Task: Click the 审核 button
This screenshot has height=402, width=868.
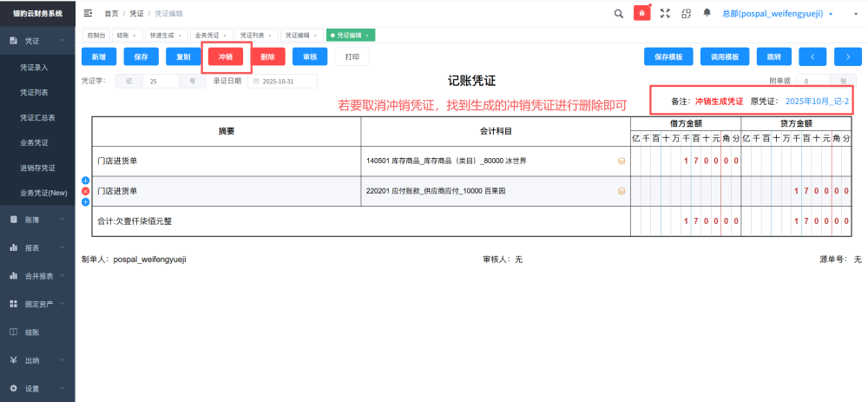Action: pyautogui.click(x=310, y=57)
